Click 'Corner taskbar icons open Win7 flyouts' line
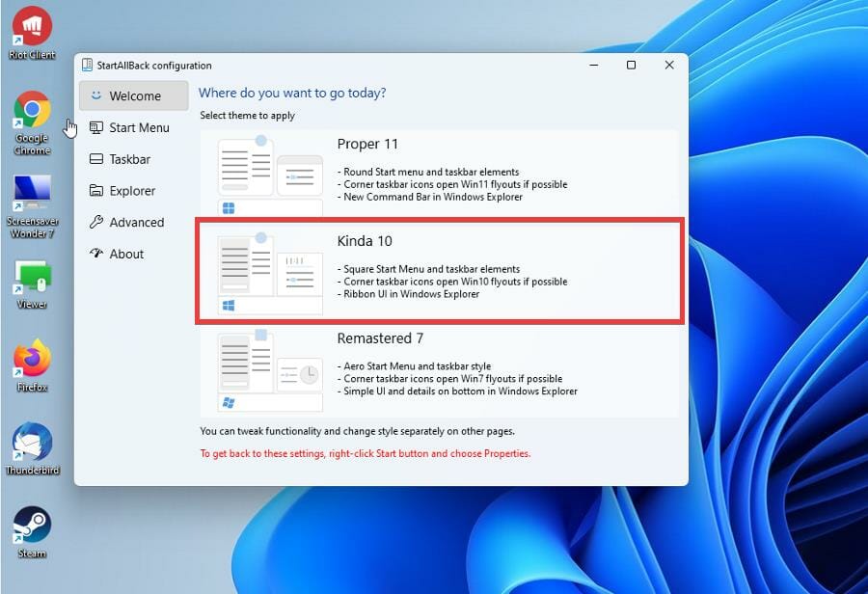The width and height of the screenshot is (868, 594). click(449, 379)
